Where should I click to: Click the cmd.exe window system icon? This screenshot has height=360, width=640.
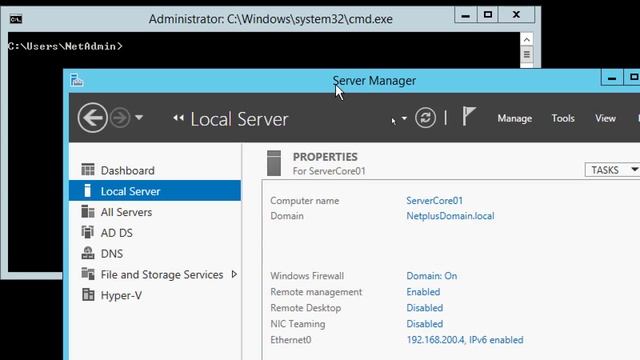point(16,19)
